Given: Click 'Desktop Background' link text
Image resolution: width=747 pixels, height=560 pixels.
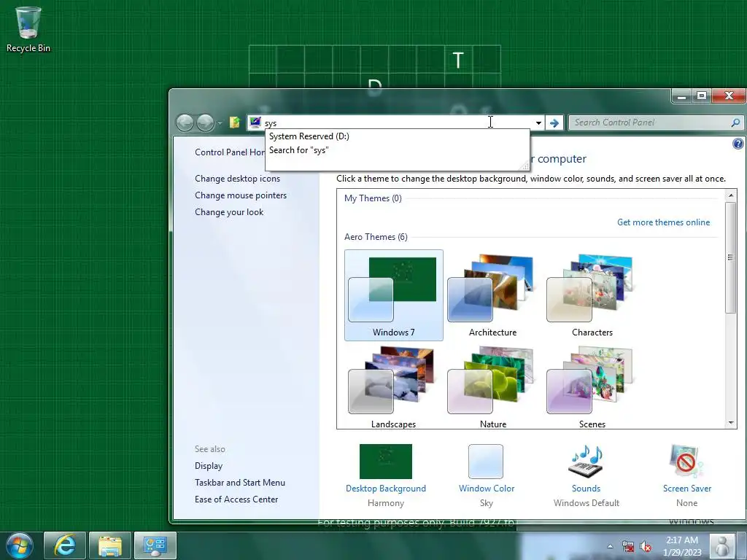Looking at the screenshot, I should coord(386,489).
